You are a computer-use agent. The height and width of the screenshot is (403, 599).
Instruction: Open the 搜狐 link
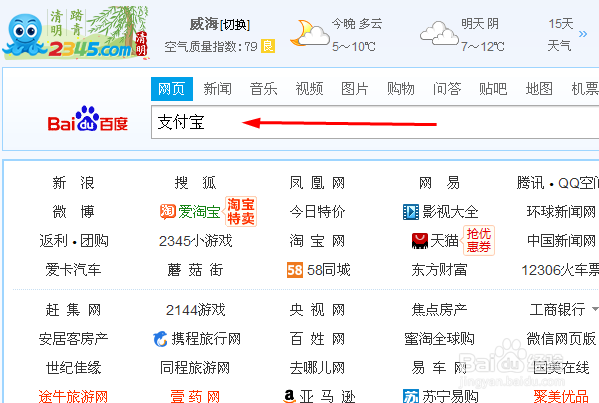tap(195, 183)
